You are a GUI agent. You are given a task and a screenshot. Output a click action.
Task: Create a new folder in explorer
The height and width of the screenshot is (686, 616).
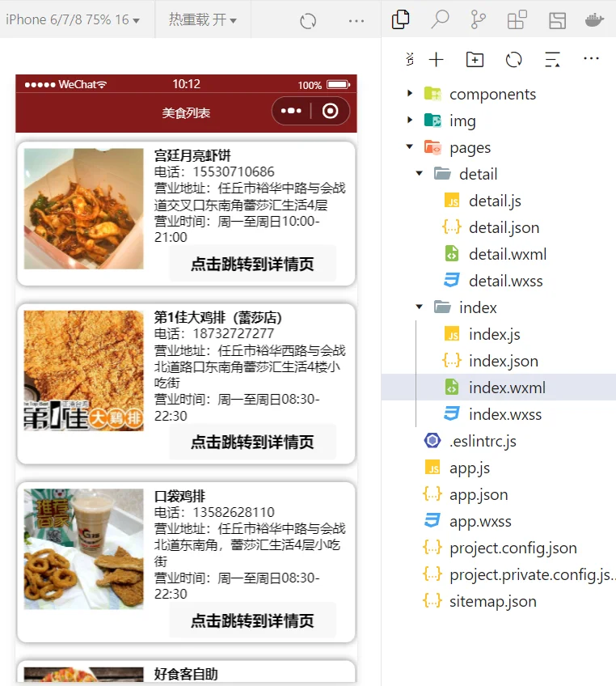[x=475, y=60]
